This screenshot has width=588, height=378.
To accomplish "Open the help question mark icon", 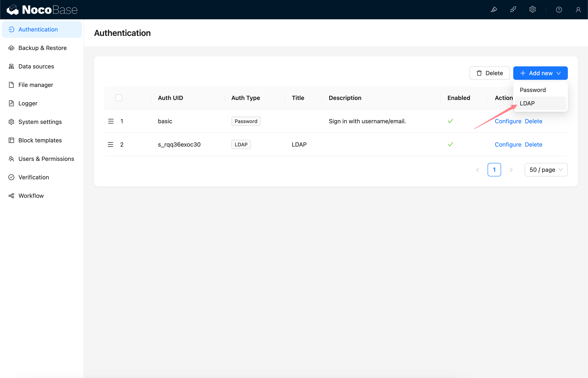I will [x=559, y=10].
